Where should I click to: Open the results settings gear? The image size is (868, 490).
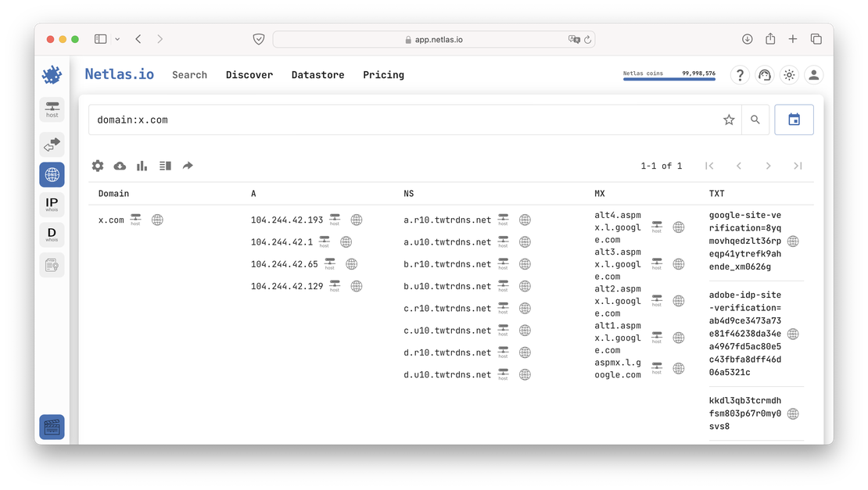point(97,166)
